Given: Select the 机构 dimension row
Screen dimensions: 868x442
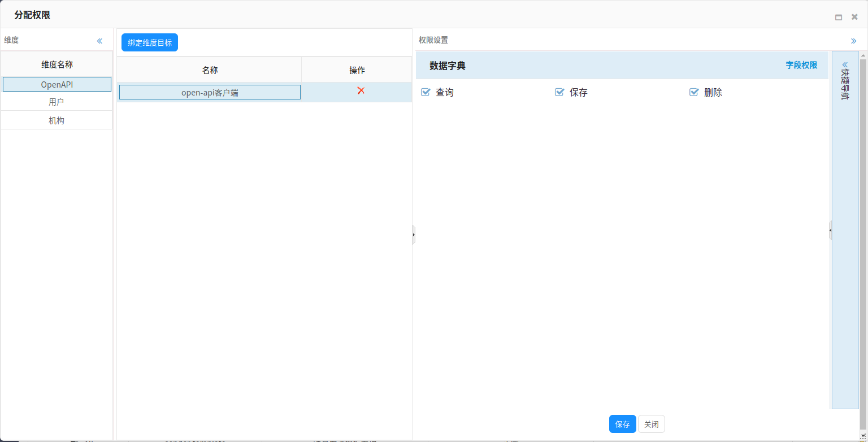Looking at the screenshot, I should pos(57,120).
